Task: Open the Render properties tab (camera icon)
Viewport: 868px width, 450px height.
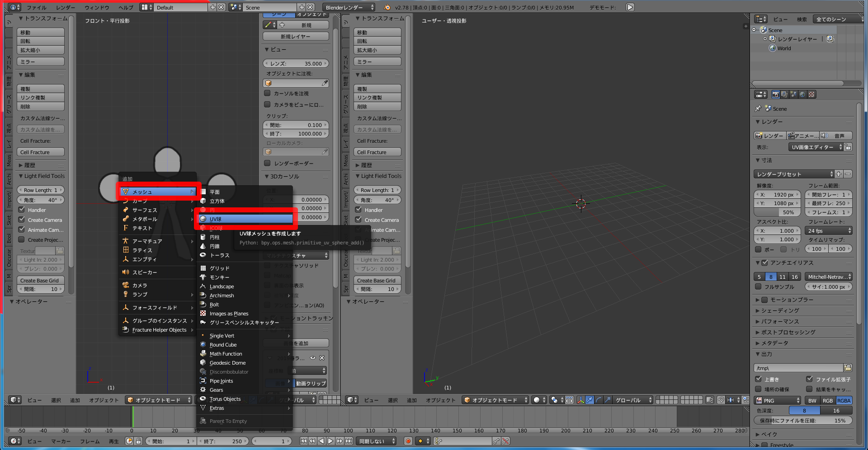Action: pyautogui.click(x=776, y=94)
